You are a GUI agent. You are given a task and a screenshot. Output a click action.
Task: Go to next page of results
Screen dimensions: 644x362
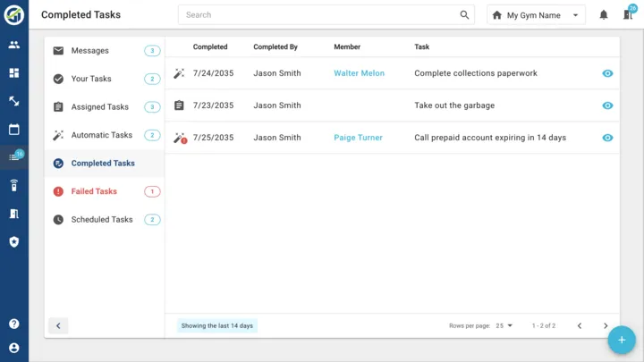tap(606, 326)
